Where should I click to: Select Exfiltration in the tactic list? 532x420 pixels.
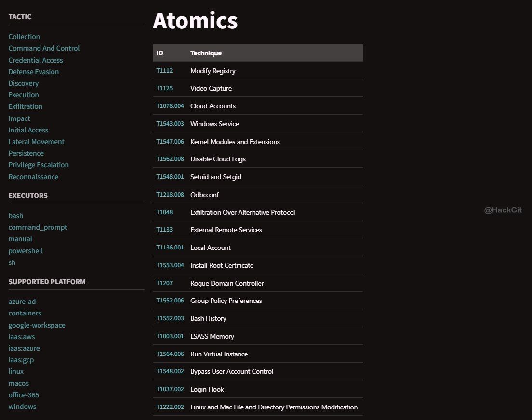[26, 106]
